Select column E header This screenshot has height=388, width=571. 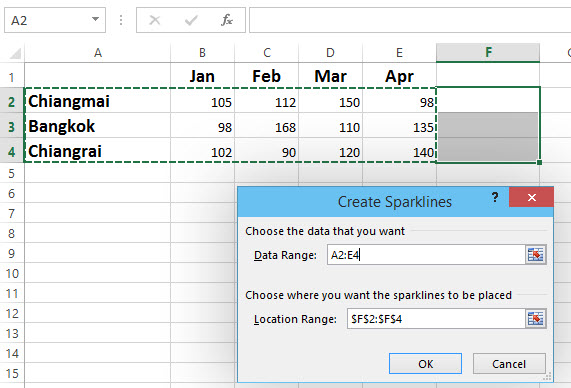tap(399, 53)
